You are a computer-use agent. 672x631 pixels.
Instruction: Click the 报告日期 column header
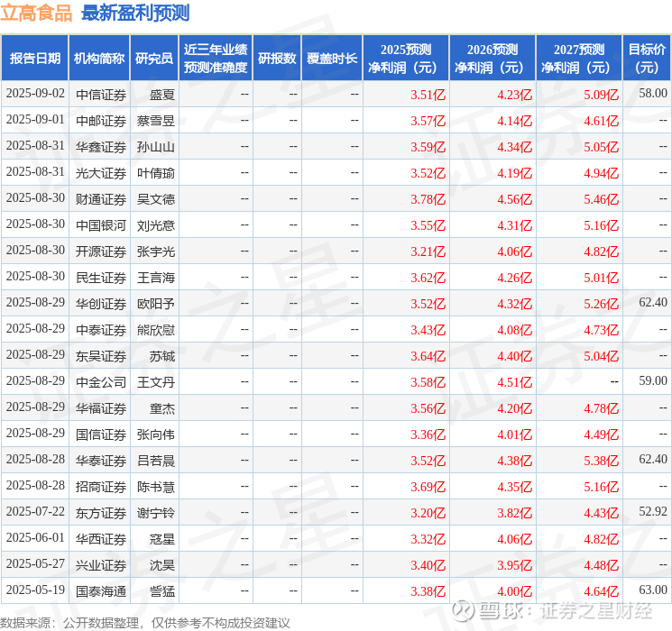click(34, 59)
